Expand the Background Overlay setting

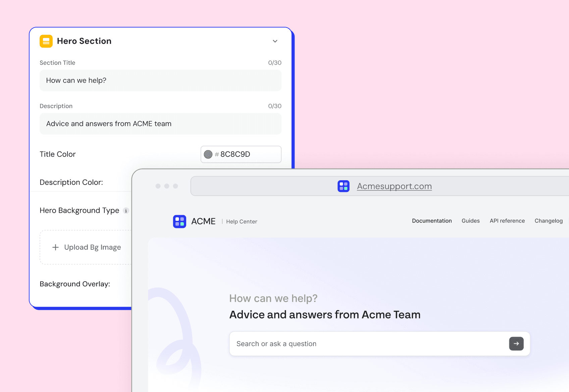(75, 284)
